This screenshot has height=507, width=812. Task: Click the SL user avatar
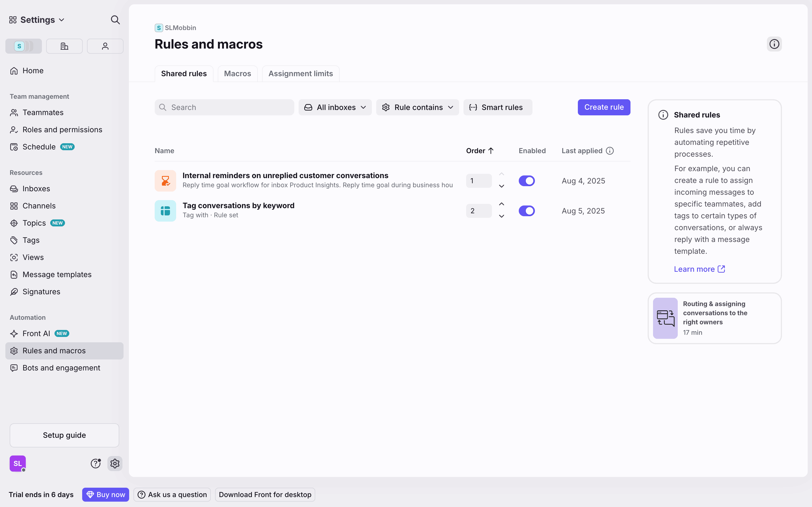[x=17, y=464]
